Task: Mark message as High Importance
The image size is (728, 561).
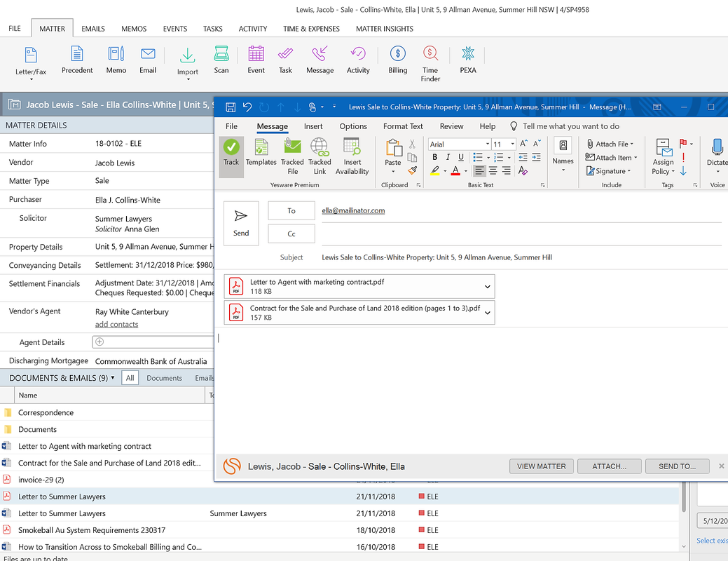Action: pos(683,158)
